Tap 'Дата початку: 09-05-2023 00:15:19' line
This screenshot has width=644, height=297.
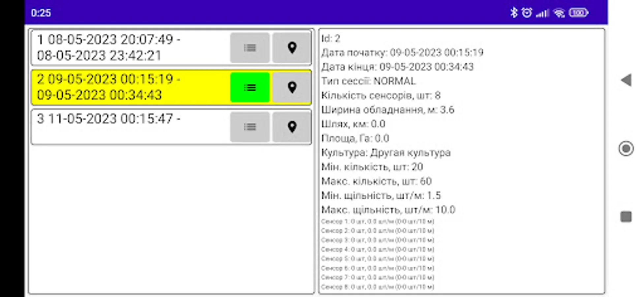[x=402, y=52]
